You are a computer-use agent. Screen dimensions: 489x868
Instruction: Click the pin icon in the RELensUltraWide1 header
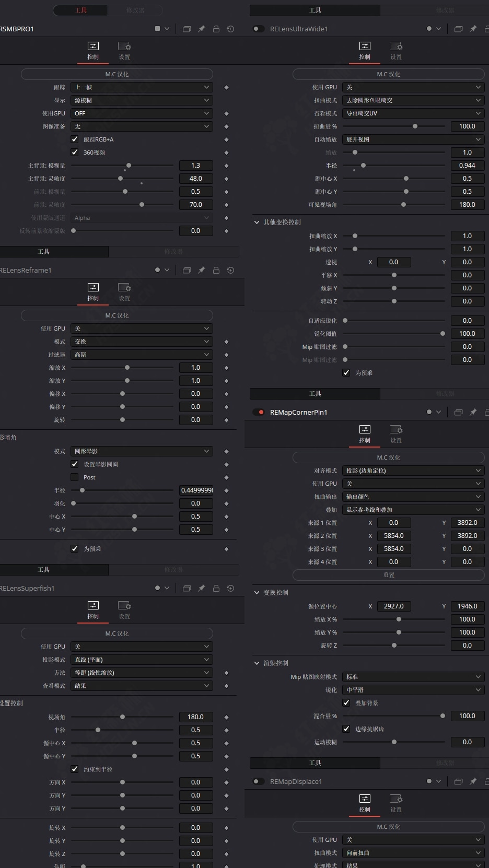coord(473,29)
